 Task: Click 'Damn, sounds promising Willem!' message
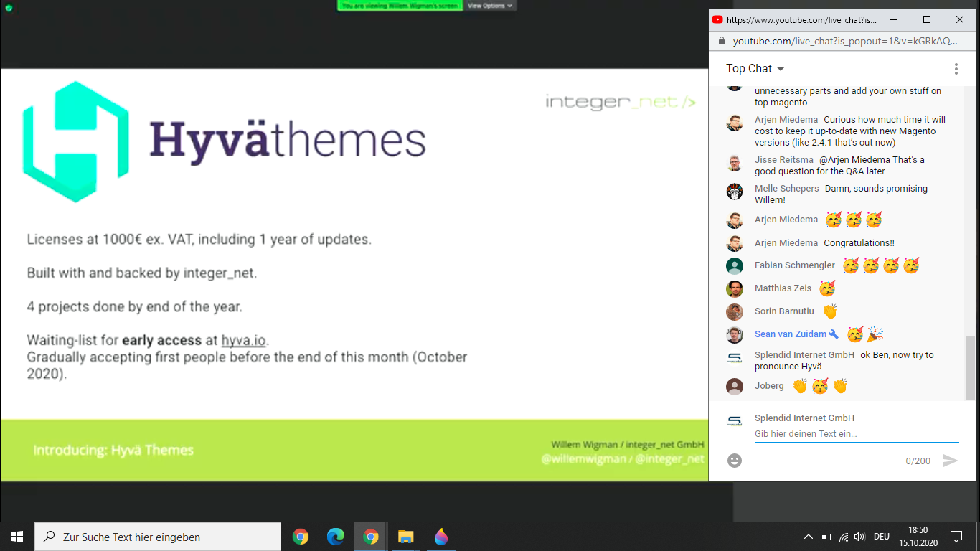tap(841, 194)
